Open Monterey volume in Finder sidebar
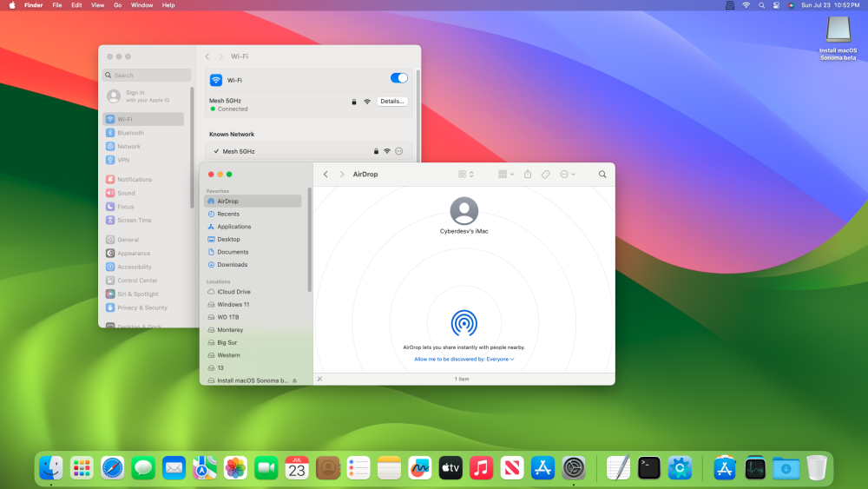 coord(253,330)
